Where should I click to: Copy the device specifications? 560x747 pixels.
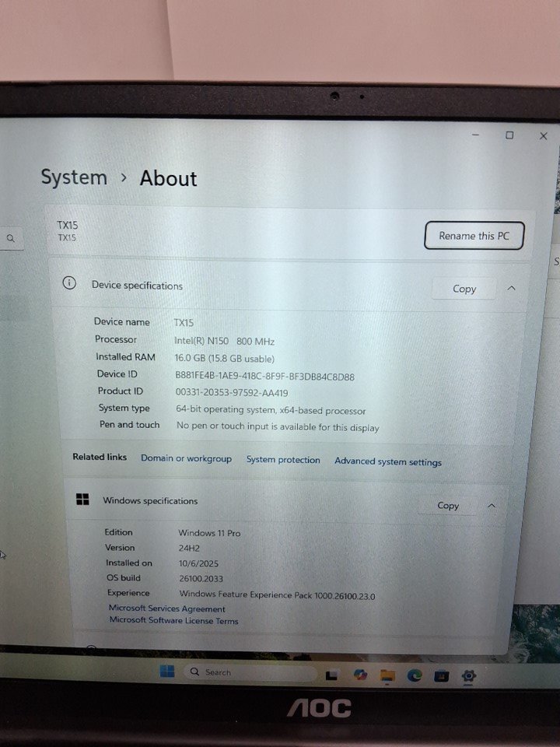pos(464,289)
